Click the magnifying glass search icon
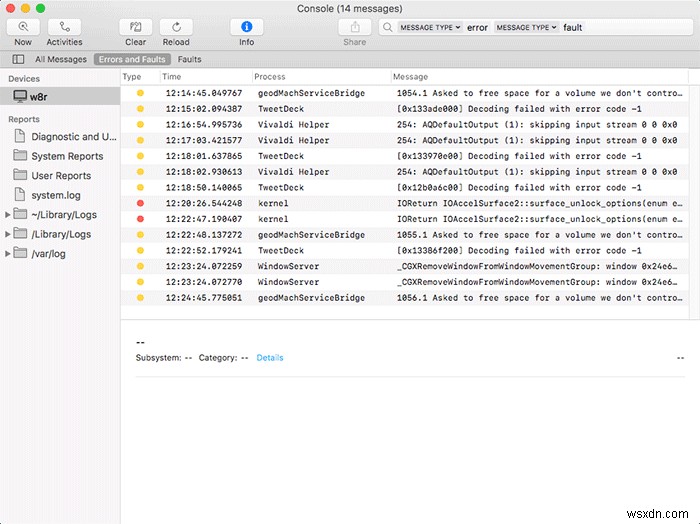 (x=387, y=28)
